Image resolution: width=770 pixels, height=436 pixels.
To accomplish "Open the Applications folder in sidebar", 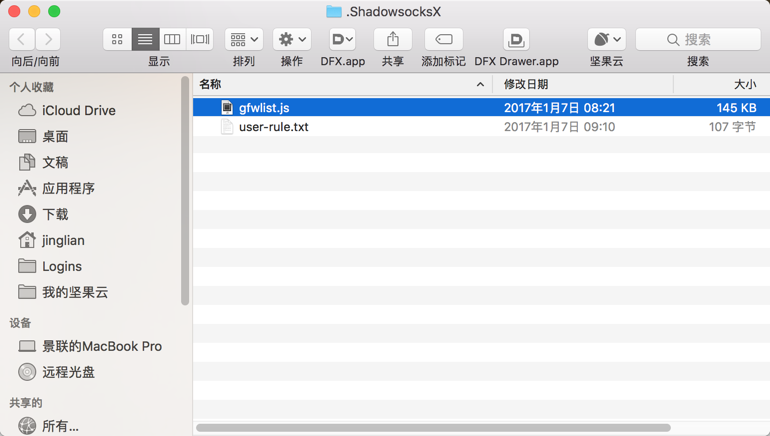I will [x=68, y=188].
